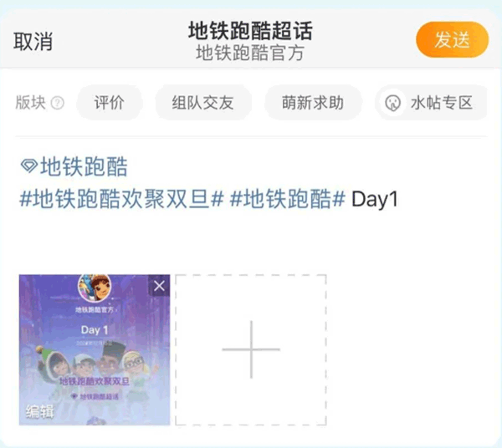Click the diamond super-topic icon
The image size is (502, 448).
coord(28,166)
